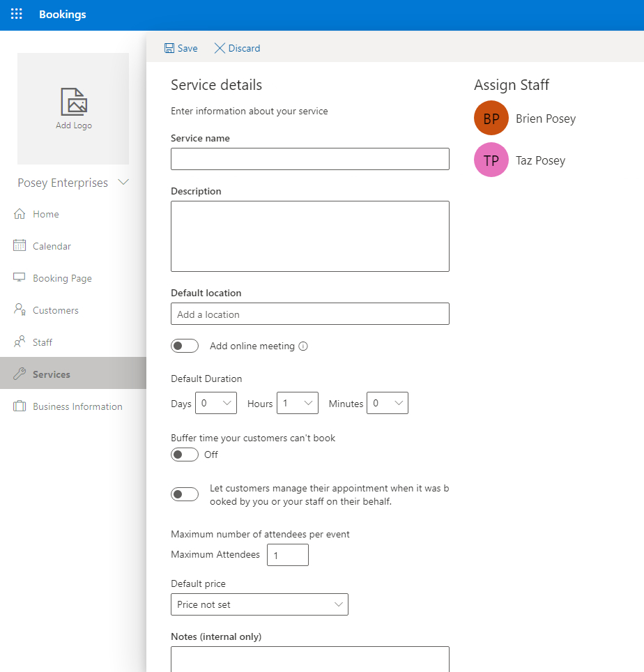Click the Maximum Attendees number field
The image size is (644, 672).
[288, 555]
